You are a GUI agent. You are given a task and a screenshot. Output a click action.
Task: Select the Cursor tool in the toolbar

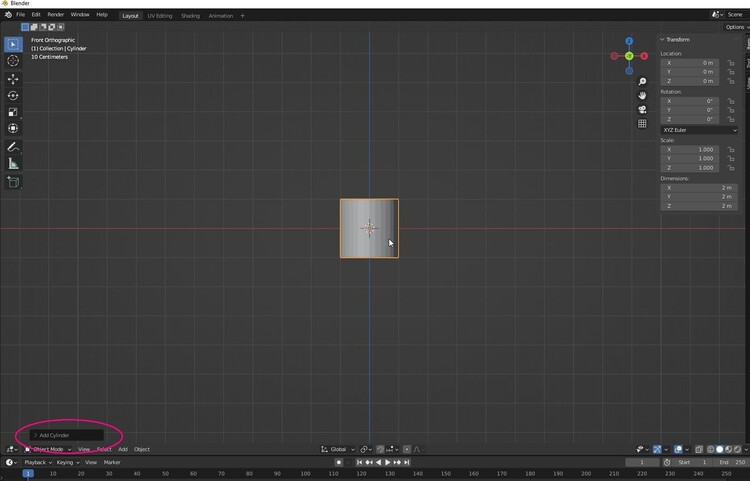(13, 61)
